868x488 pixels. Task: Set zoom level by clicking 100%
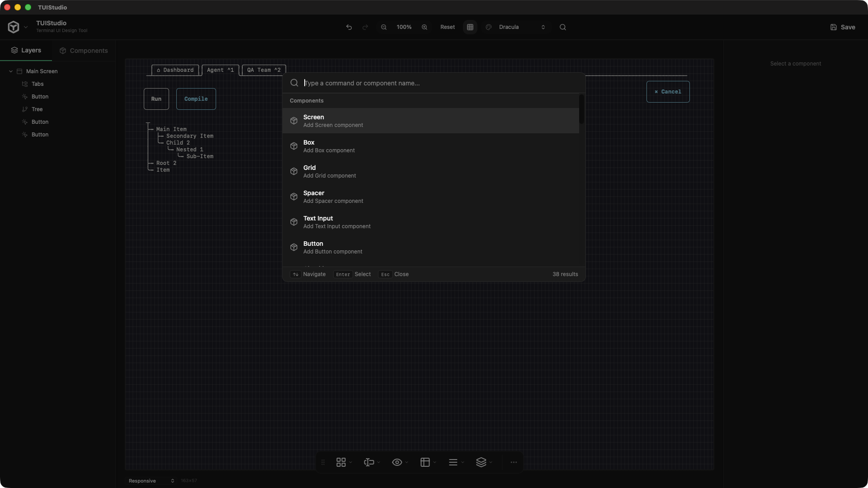click(x=404, y=27)
